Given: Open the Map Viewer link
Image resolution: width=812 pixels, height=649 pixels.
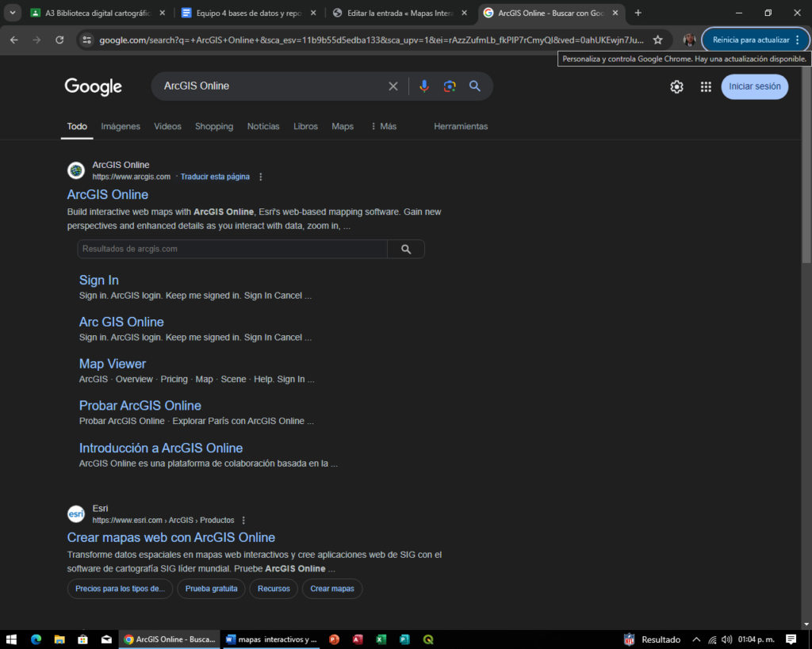Looking at the screenshot, I should [x=113, y=364].
